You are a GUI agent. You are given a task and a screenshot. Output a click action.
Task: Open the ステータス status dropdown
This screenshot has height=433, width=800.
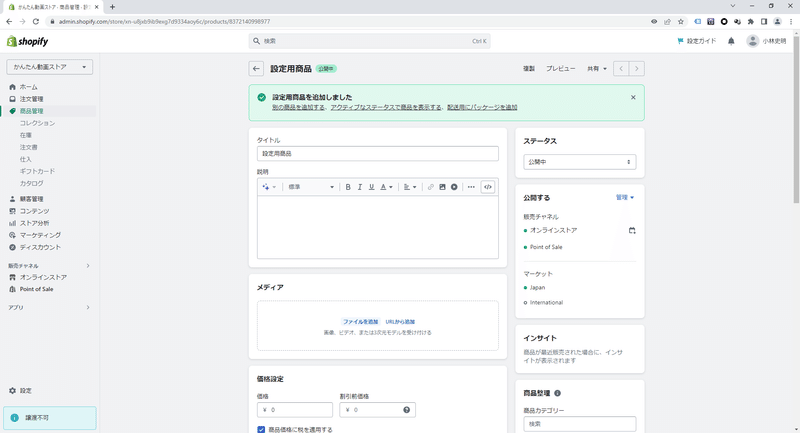(580, 162)
